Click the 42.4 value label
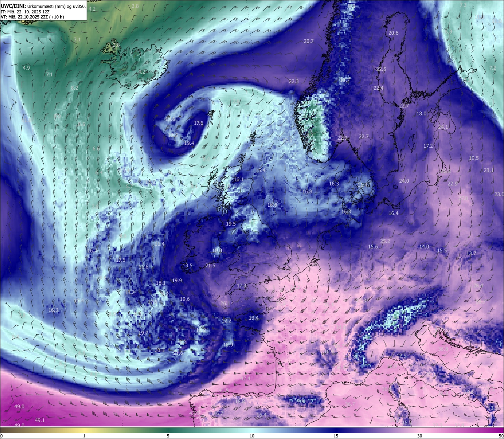Screen dimensions: 504x439 (x=245, y=379)
